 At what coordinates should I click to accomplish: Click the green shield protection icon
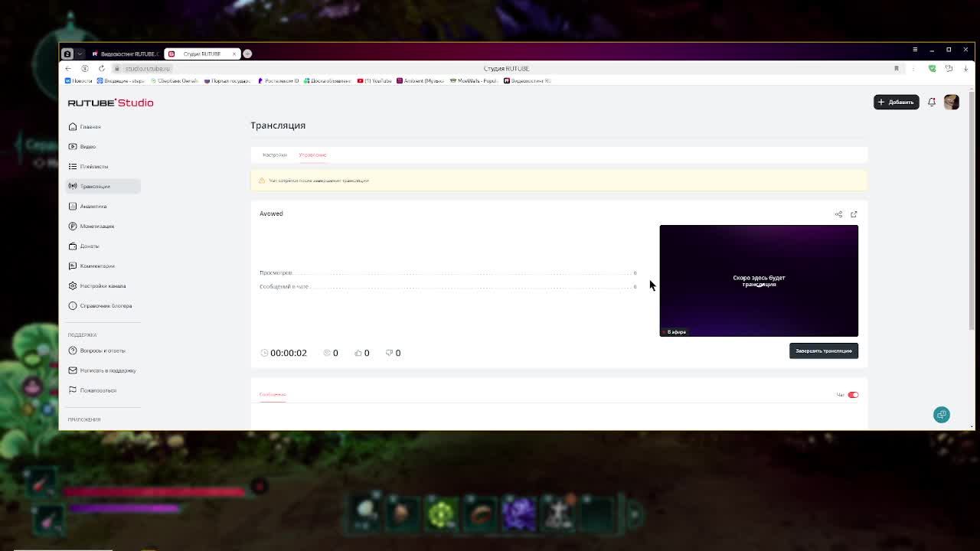pos(932,68)
